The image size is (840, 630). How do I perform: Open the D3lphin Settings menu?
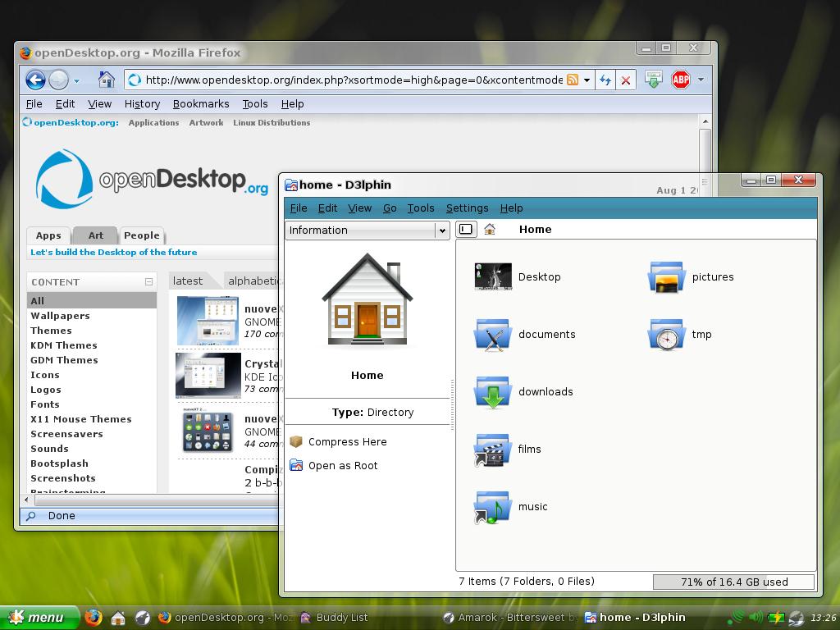coord(467,208)
